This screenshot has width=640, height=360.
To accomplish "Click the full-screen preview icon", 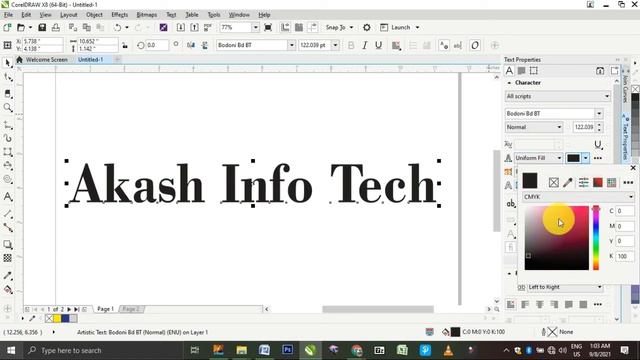I will pyautogui.click(x=268, y=27).
